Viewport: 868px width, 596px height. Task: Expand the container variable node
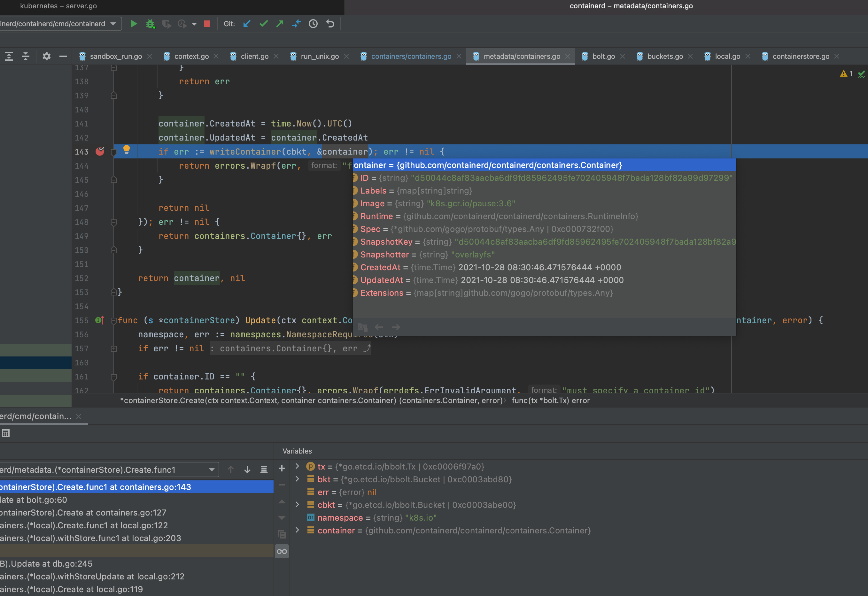click(298, 530)
